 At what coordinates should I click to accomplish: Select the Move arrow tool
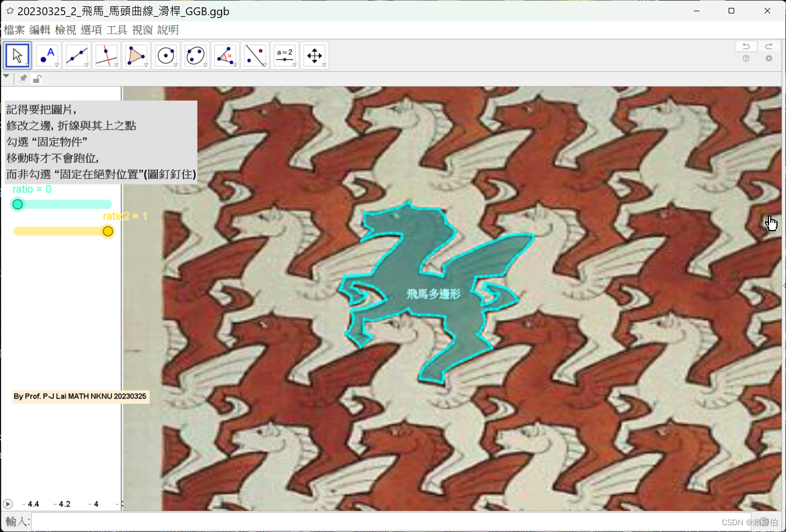click(17, 56)
